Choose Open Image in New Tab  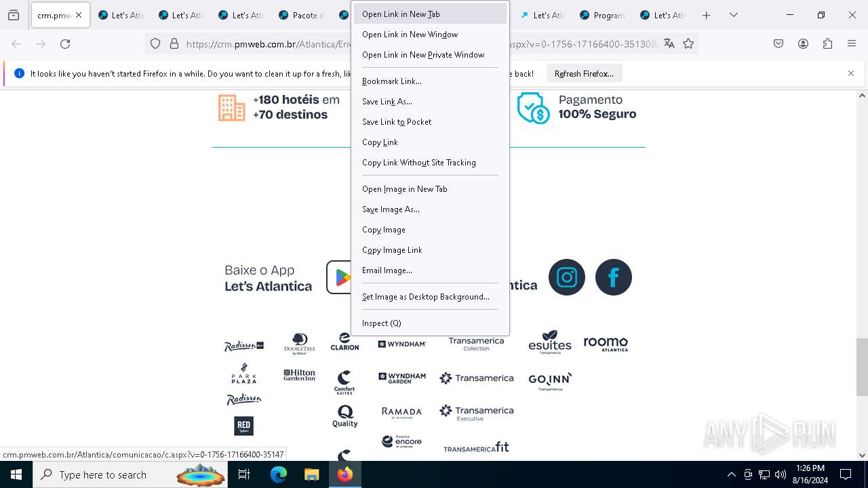click(x=430, y=189)
